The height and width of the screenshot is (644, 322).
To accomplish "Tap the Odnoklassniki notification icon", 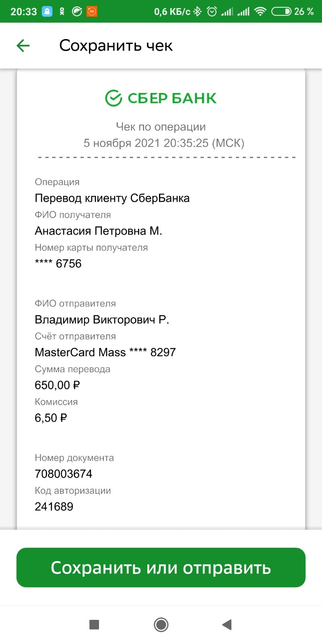I will point(62,11).
